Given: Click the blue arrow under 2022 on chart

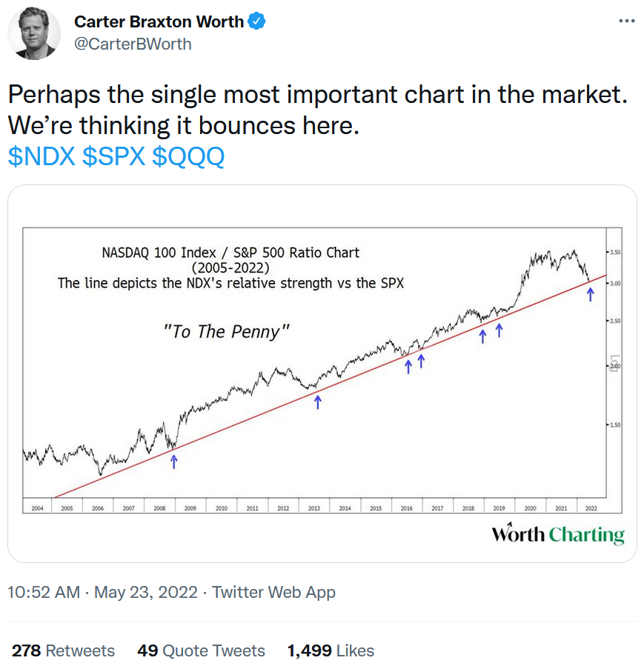Looking at the screenshot, I should (x=590, y=295).
